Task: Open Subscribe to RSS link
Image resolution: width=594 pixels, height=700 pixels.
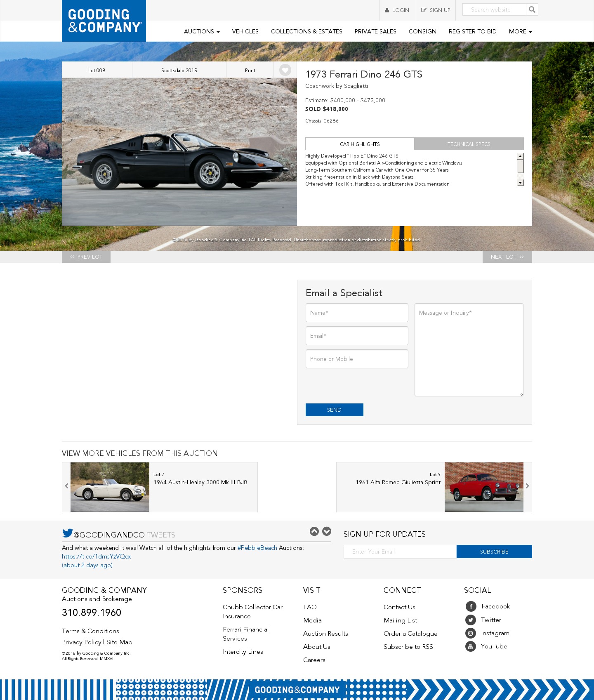Action: [408, 647]
